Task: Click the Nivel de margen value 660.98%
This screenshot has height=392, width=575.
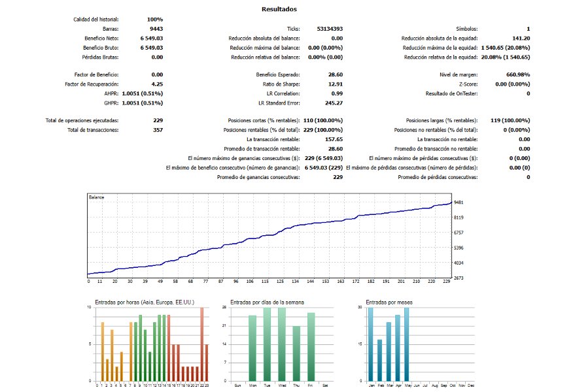Action: [518, 74]
